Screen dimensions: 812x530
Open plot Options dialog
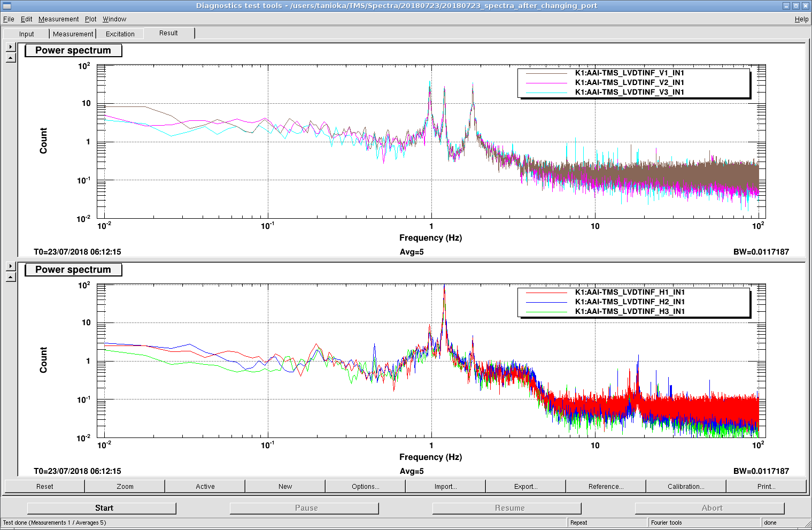point(366,486)
